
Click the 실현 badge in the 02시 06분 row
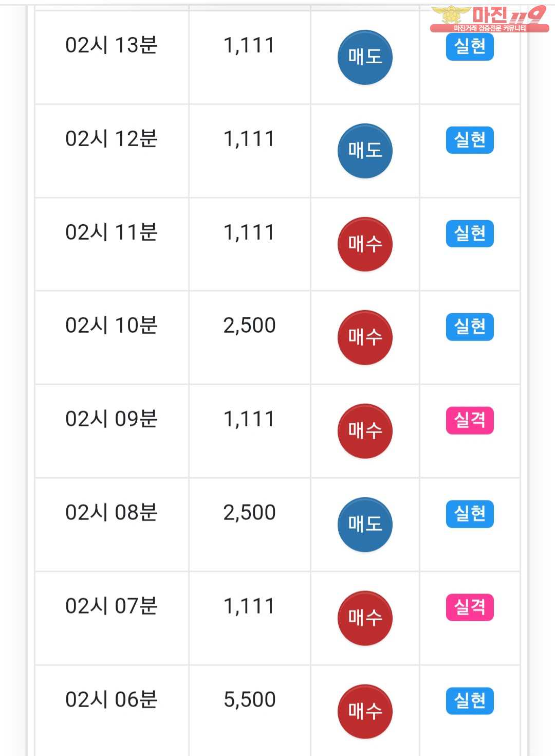(x=470, y=701)
